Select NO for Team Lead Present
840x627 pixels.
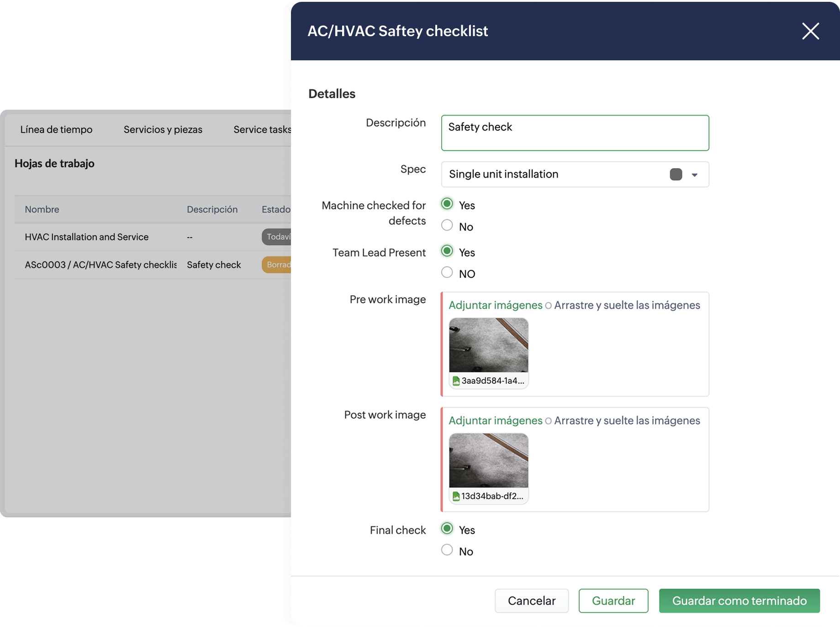[447, 272]
